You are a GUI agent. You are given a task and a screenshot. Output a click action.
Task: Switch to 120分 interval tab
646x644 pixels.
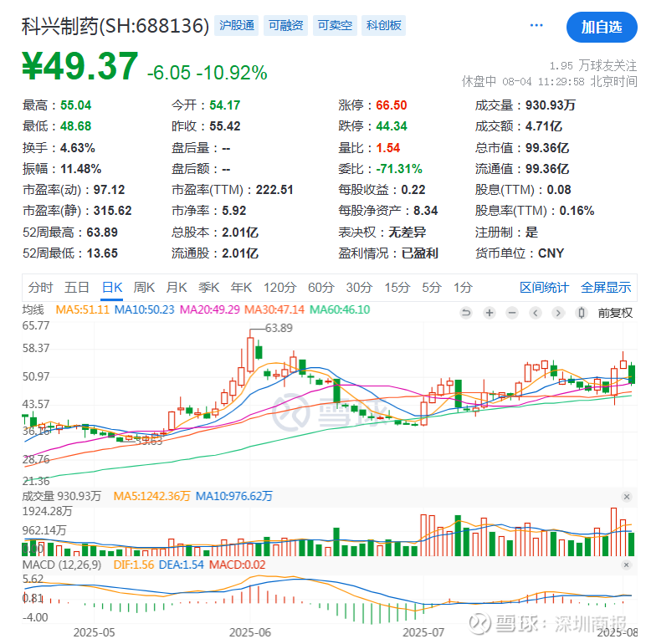(x=279, y=288)
